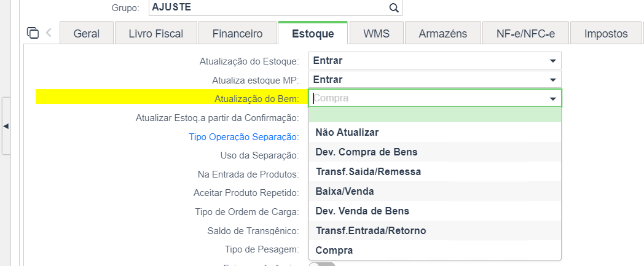Click the copy windows icon beside tabs
The image size is (644, 266).
pyautogui.click(x=33, y=33)
